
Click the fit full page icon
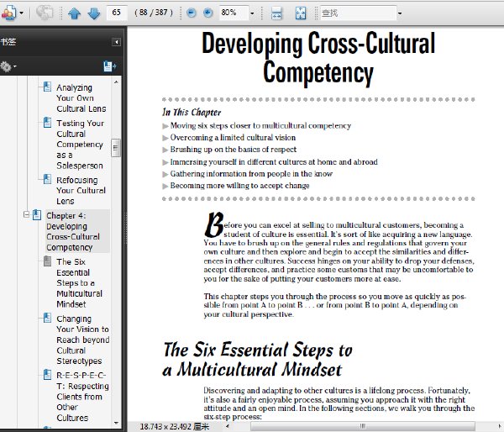(x=301, y=13)
